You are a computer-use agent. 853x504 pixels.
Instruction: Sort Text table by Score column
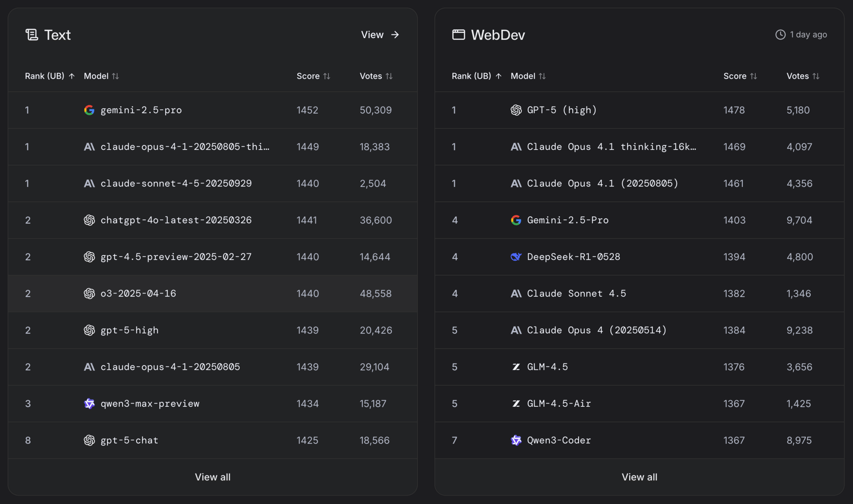pyautogui.click(x=313, y=76)
